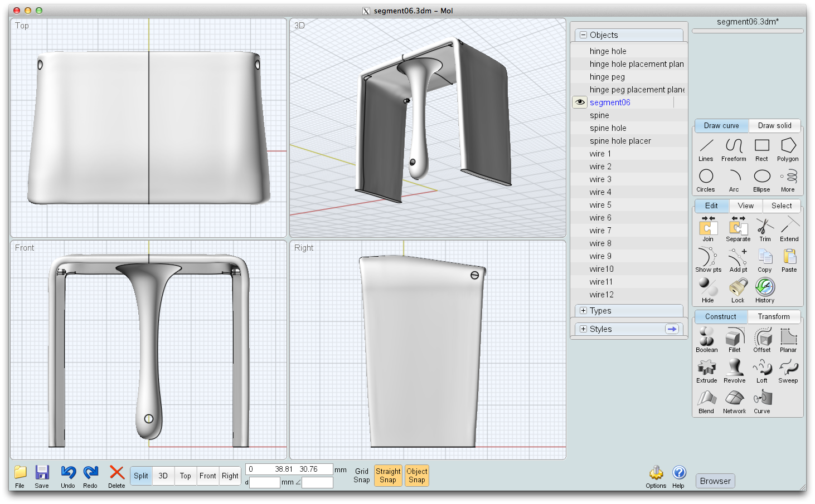Click the Browser button

(x=715, y=481)
